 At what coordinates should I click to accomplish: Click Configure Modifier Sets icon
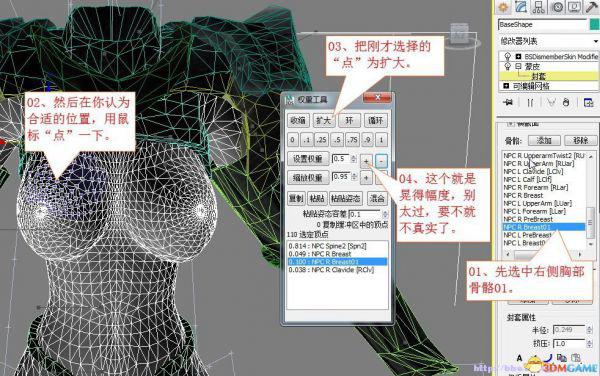tap(588, 103)
